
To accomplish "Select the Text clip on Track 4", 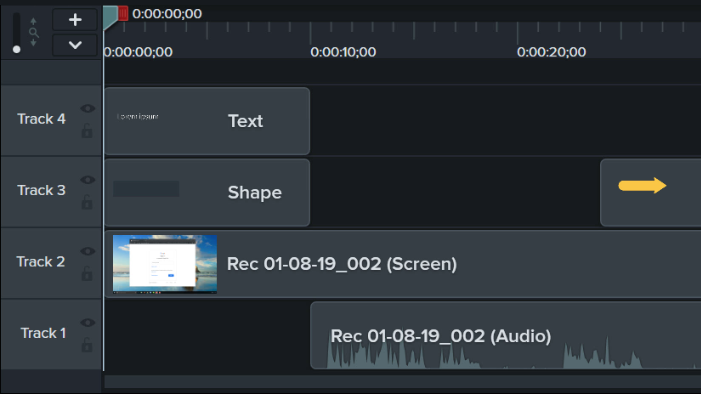I will click(207, 121).
